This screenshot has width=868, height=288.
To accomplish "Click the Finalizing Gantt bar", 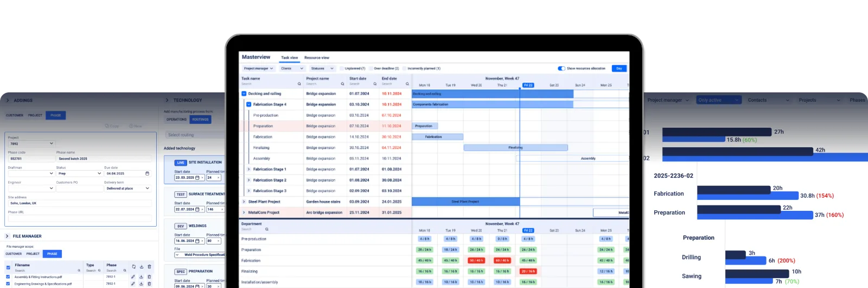I will tap(515, 148).
